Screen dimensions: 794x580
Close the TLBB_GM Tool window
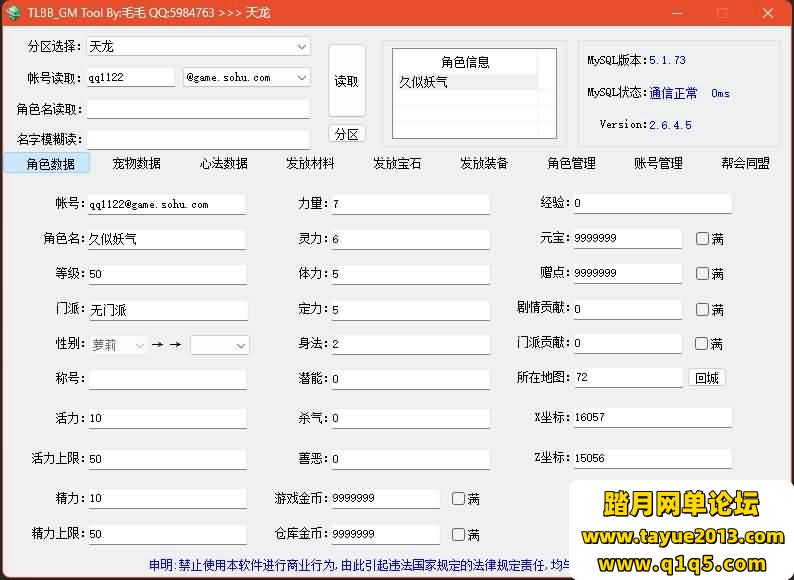tap(768, 13)
